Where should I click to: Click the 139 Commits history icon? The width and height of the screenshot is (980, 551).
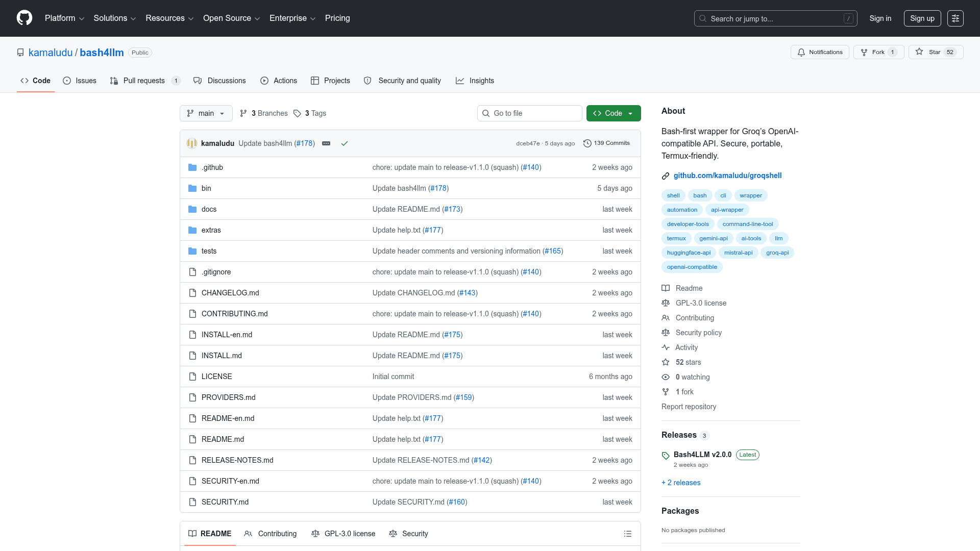[587, 143]
